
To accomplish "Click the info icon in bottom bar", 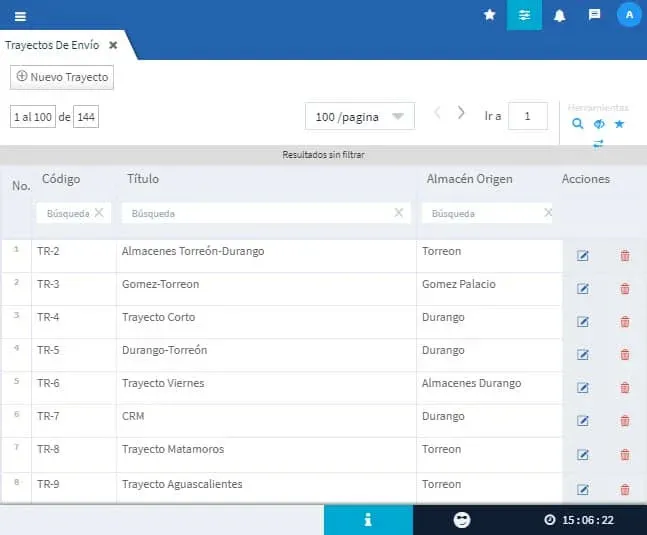I will coord(368,520).
